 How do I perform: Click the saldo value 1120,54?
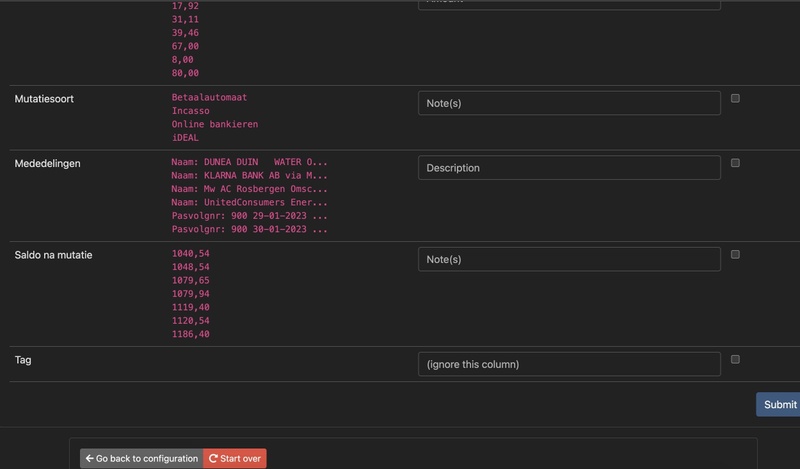[x=190, y=320]
